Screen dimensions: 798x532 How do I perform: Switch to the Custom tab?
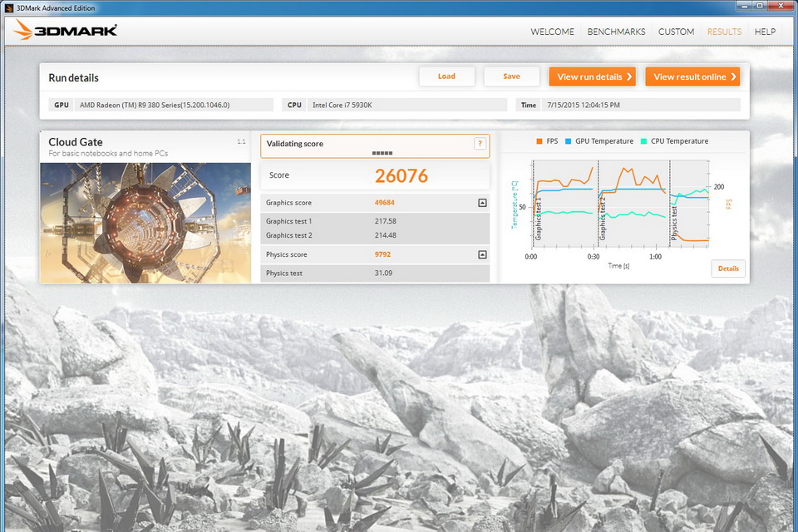pyautogui.click(x=676, y=32)
